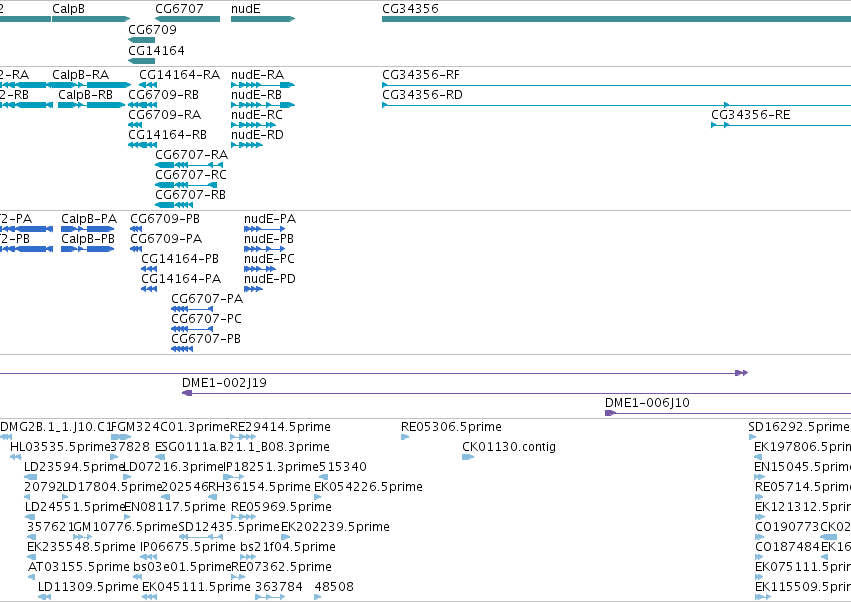The height and width of the screenshot is (602, 851).
Task: Click protein CG6709-PA
Action: point(136,249)
